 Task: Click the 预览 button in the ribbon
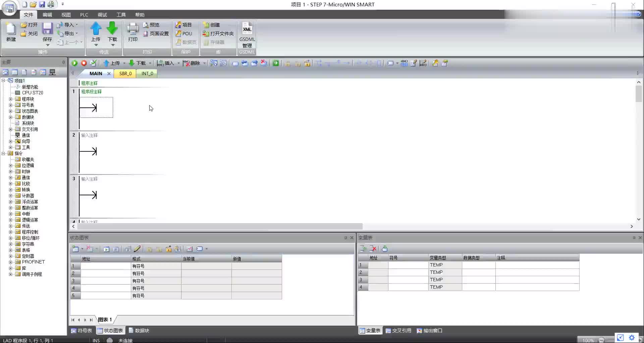151,25
